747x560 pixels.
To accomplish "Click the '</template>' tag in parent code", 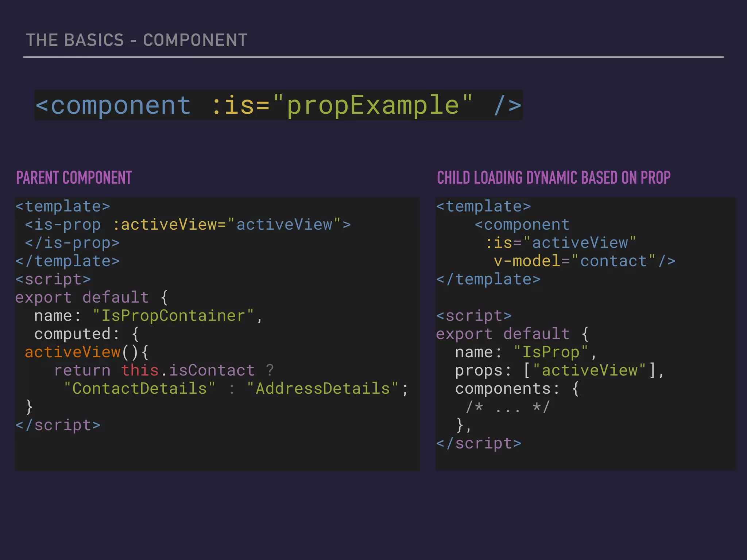I will click(67, 261).
